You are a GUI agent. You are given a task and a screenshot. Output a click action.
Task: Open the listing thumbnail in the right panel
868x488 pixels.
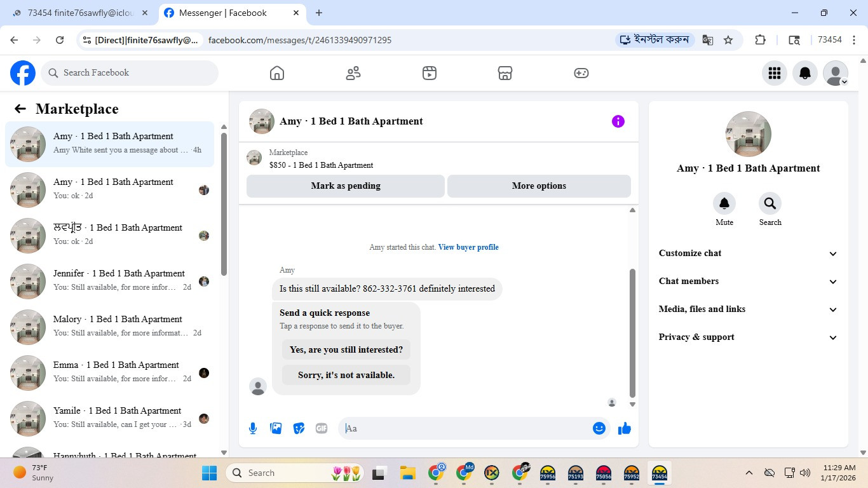click(749, 134)
